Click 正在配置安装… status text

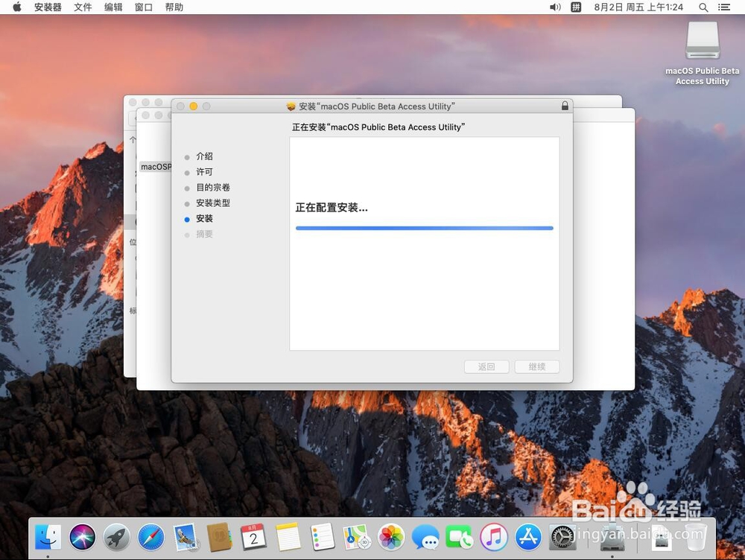[x=332, y=208]
